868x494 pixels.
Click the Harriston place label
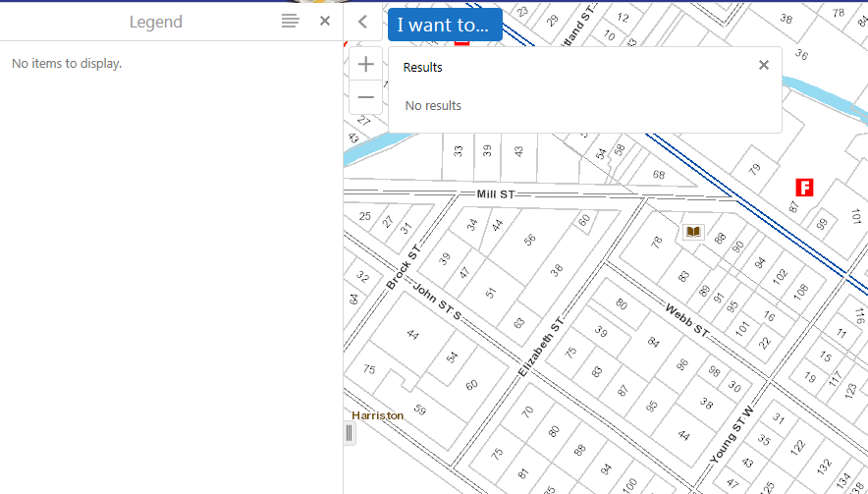click(x=377, y=415)
